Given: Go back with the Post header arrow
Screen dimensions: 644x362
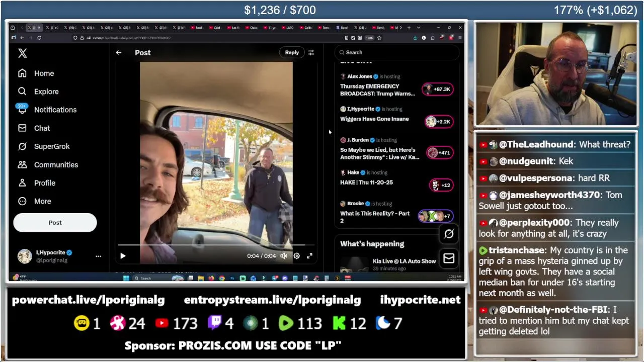Looking at the screenshot, I should click(x=119, y=52).
